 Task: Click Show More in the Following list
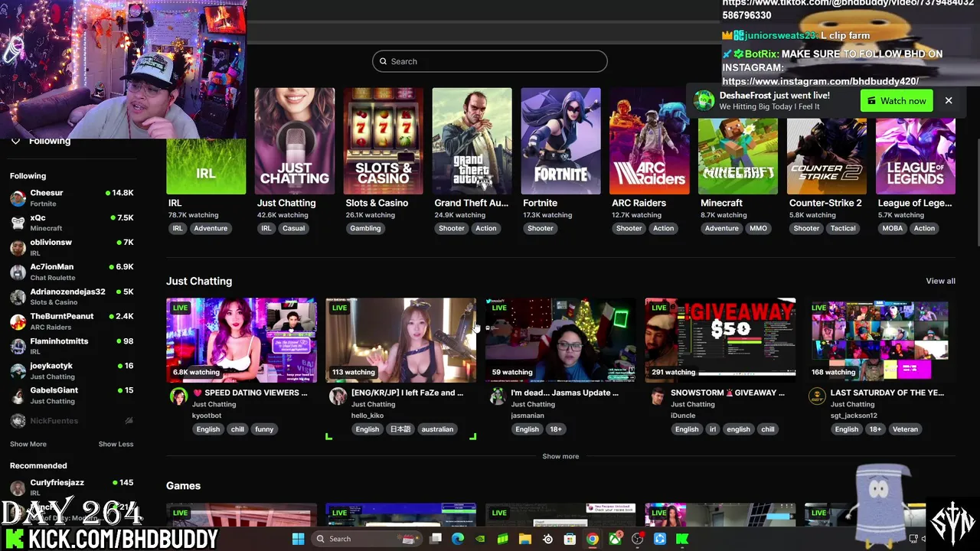(x=28, y=444)
